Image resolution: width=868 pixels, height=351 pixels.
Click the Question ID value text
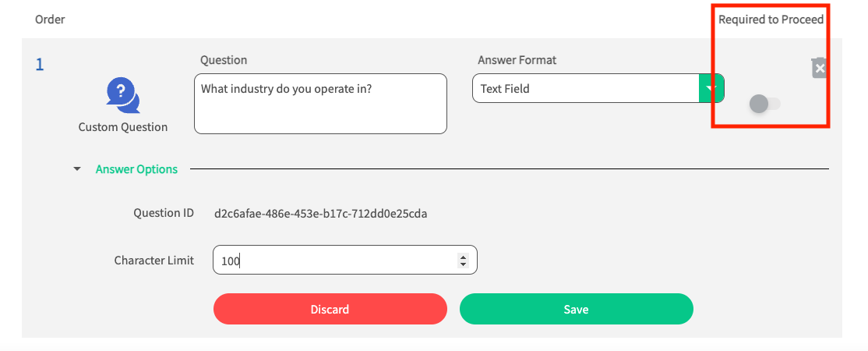click(x=320, y=213)
